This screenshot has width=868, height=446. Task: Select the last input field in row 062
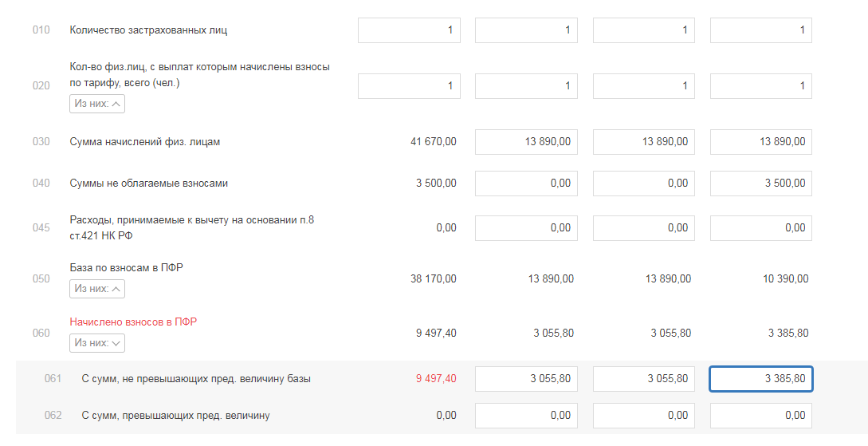point(760,416)
